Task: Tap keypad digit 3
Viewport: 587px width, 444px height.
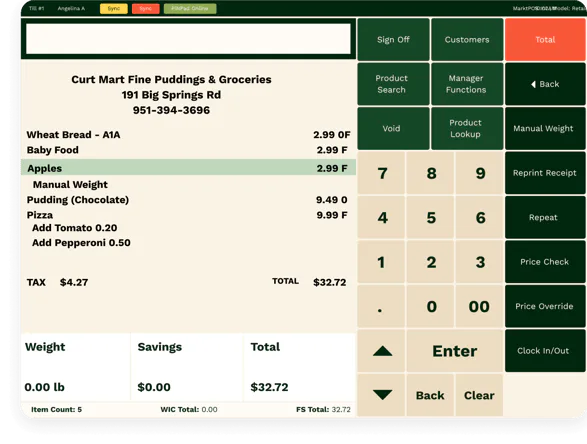Action: (x=480, y=262)
